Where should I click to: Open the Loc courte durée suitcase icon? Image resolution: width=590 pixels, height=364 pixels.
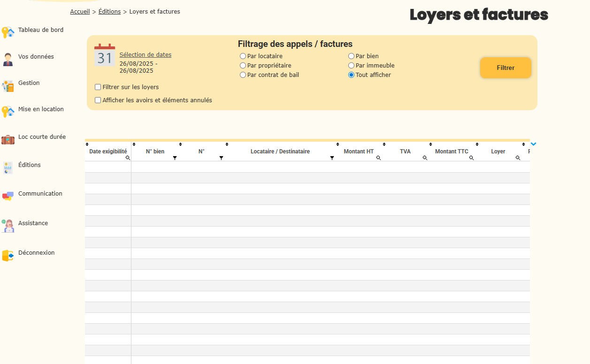(8, 140)
